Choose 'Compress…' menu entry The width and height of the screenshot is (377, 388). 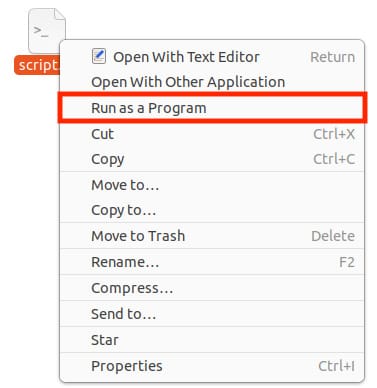point(212,288)
